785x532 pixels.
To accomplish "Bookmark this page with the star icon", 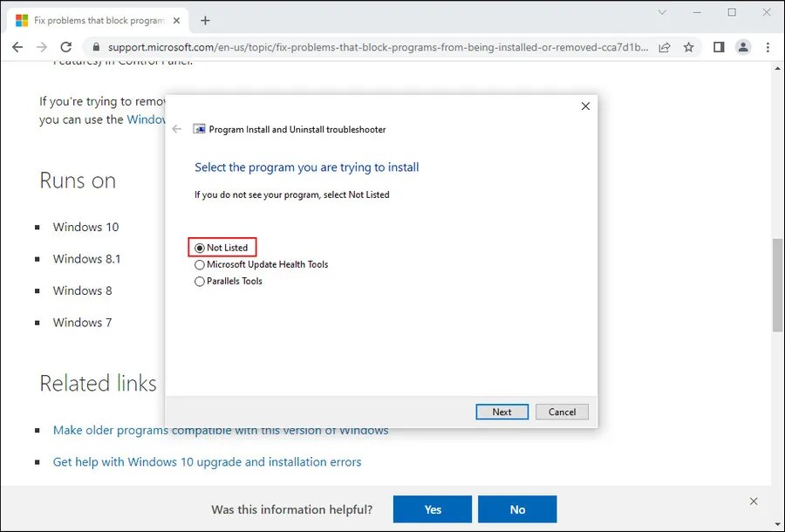I will (689, 47).
